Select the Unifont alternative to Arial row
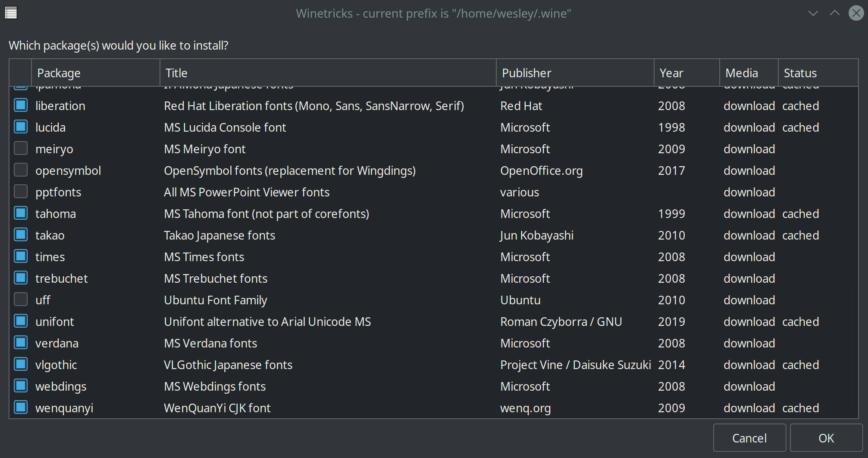This screenshot has width=868, height=458. pyautogui.click(x=434, y=322)
